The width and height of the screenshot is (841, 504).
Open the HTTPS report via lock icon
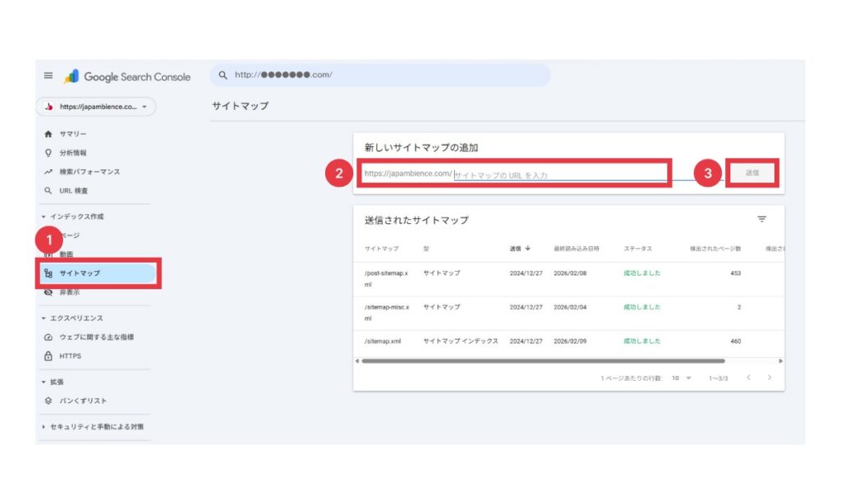(74, 356)
